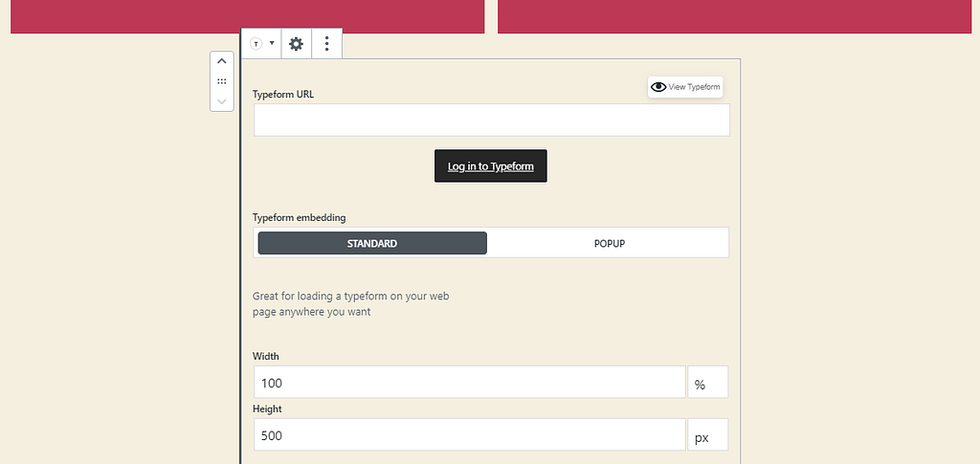Open the three-dot more options menu
Image resolution: width=980 pixels, height=464 pixels.
coord(326,44)
